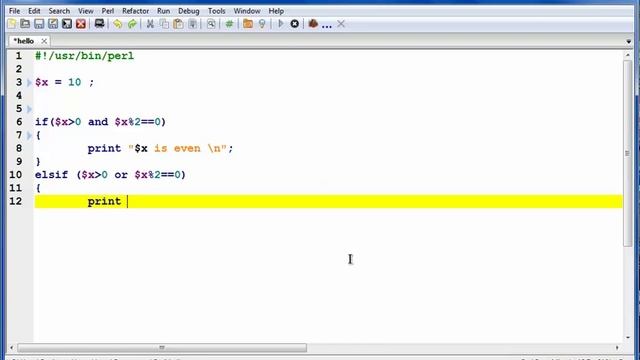Open the Debug menu

[189, 11]
